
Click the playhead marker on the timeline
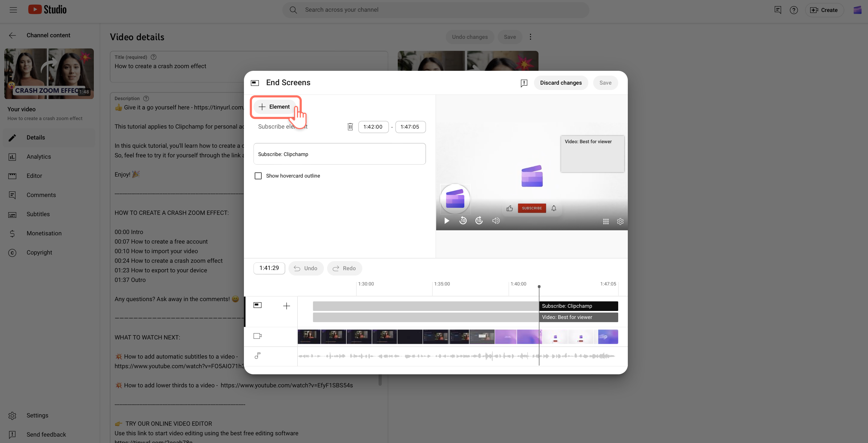click(x=539, y=286)
